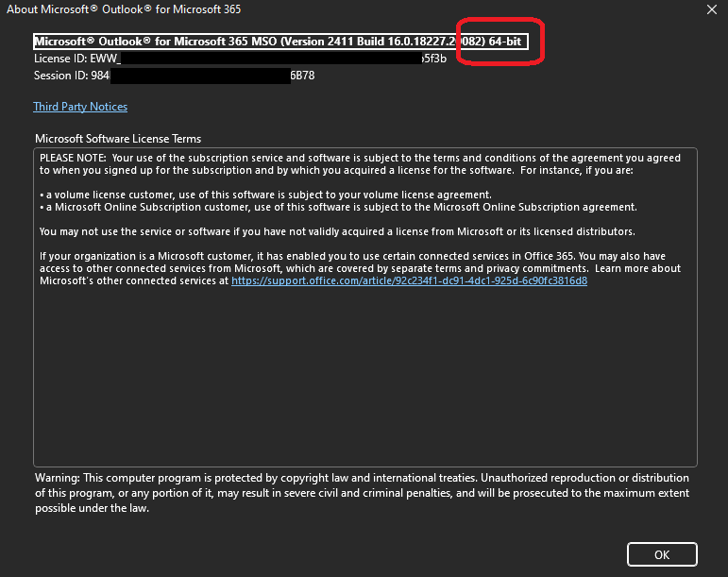Click the License ID label

pyautogui.click(x=60, y=59)
